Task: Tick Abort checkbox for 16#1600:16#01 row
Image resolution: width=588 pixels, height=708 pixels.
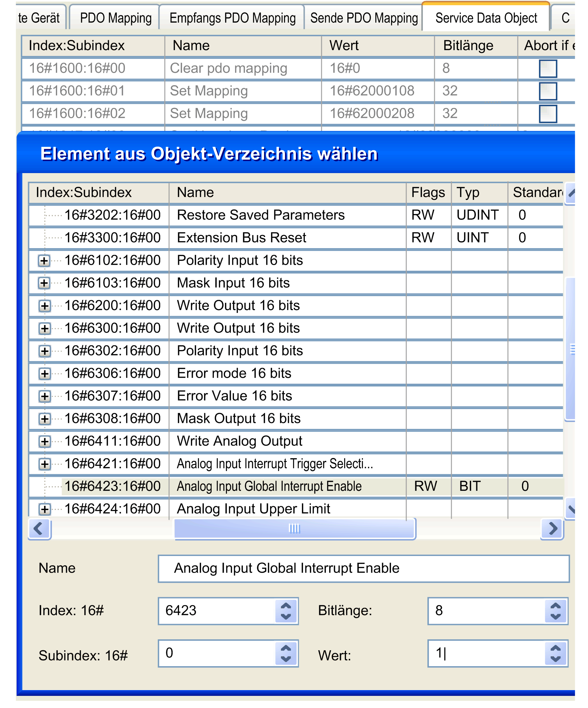Action: (548, 91)
